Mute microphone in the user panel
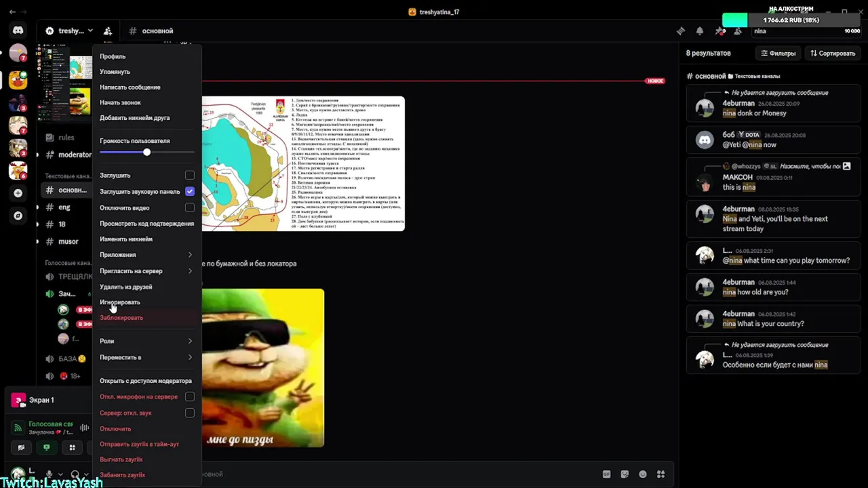The image size is (868, 488). 49,474
